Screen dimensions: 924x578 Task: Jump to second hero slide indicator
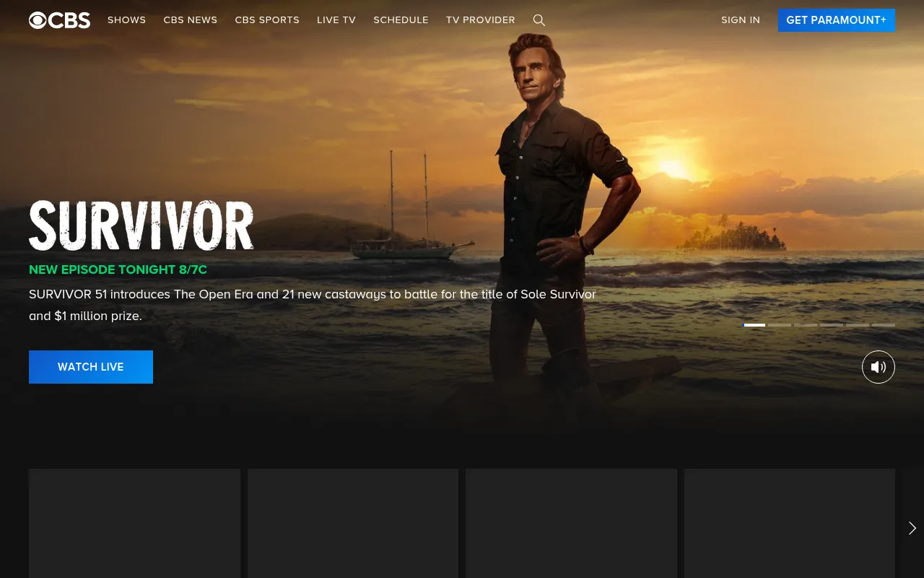click(780, 325)
